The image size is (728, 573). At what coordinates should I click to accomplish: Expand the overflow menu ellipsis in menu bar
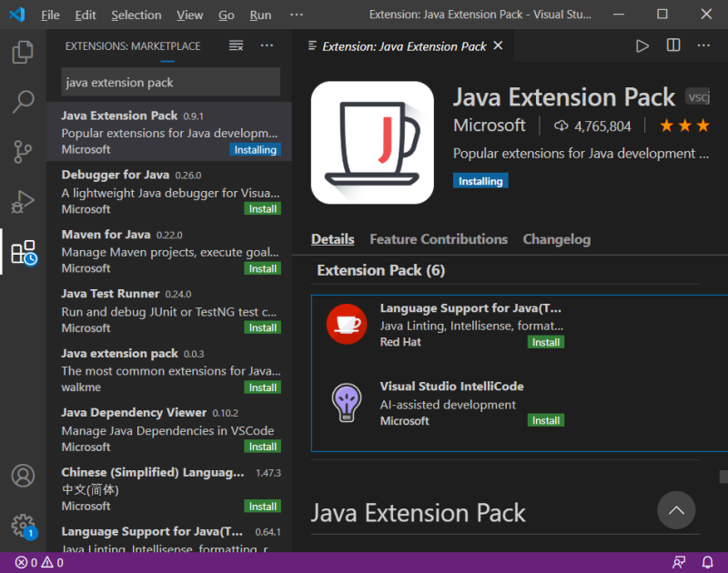(x=297, y=15)
